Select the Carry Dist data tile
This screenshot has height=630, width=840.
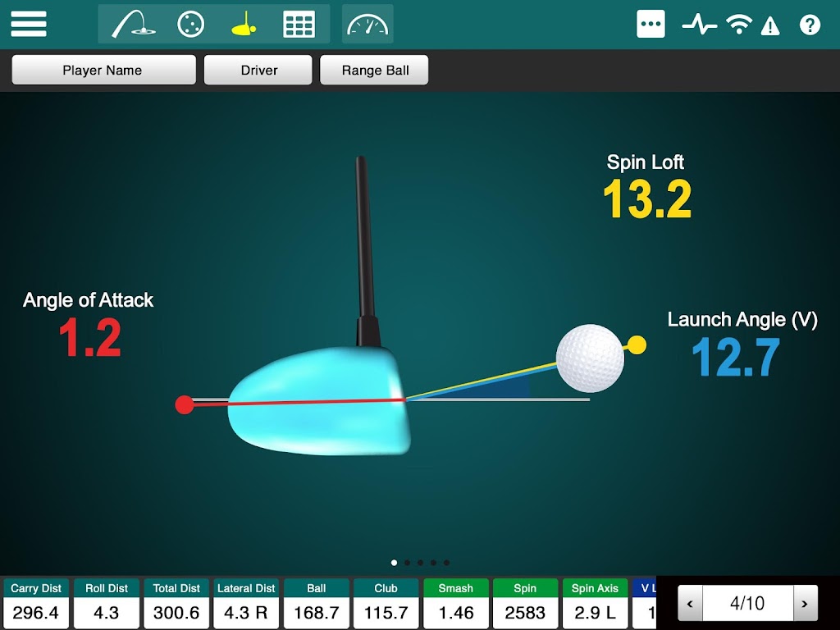tap(36, 603)
